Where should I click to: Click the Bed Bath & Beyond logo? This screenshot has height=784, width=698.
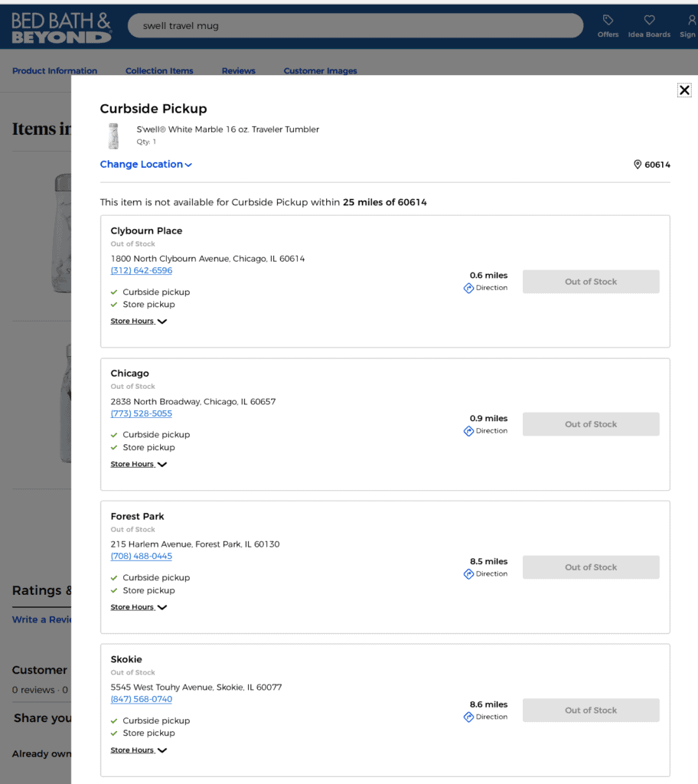(x=61, y=28)
